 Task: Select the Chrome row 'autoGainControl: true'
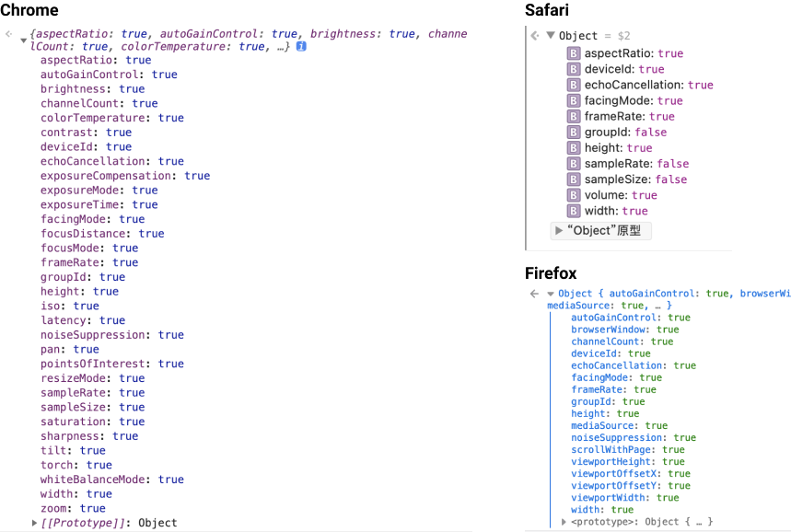(x=109, y=75)
